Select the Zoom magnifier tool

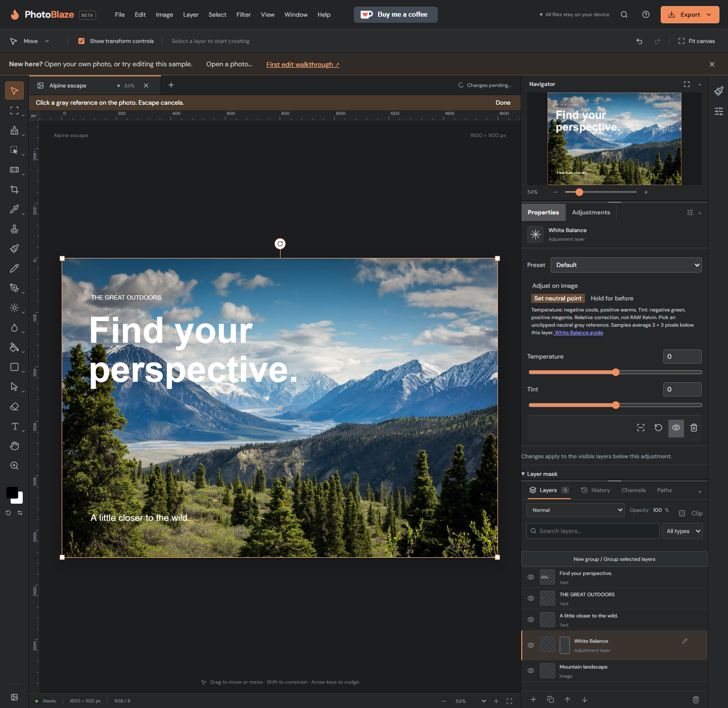pos(14,465)
